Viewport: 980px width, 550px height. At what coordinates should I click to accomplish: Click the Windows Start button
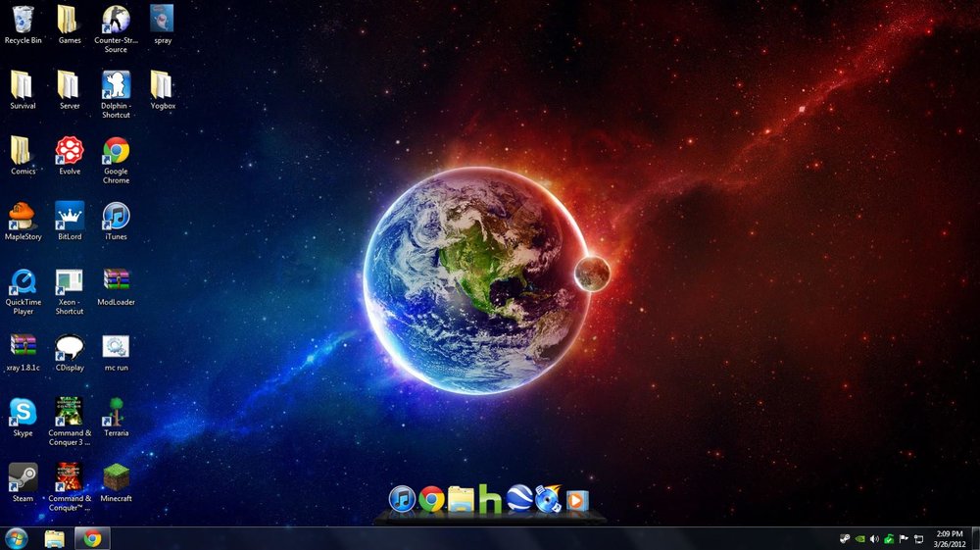pyautogui.click(x=17, y=538)
